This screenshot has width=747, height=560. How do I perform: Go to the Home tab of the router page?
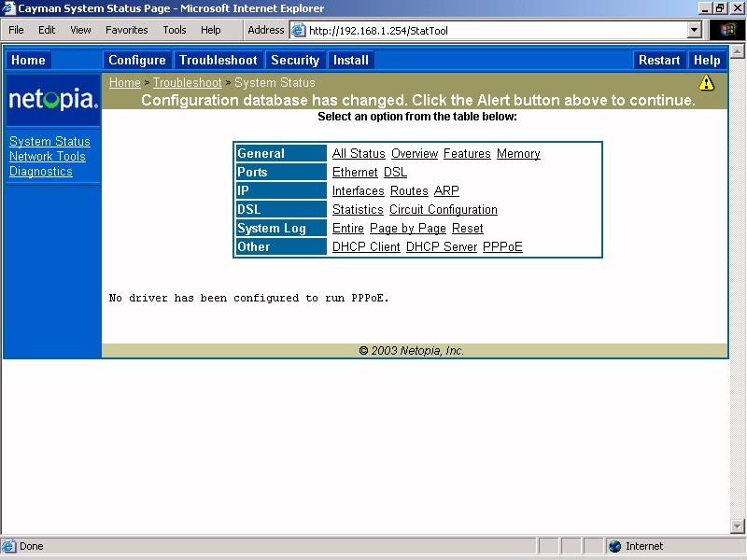pos(28,60)
